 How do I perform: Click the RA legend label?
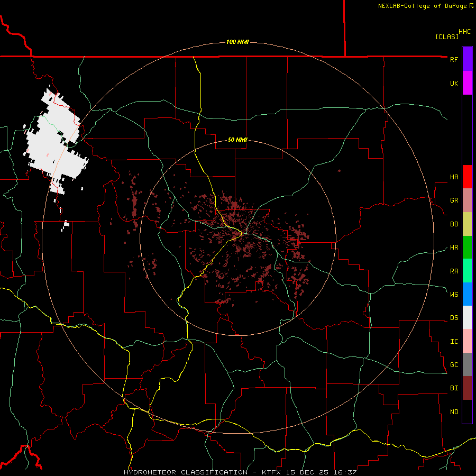[454, 271]
